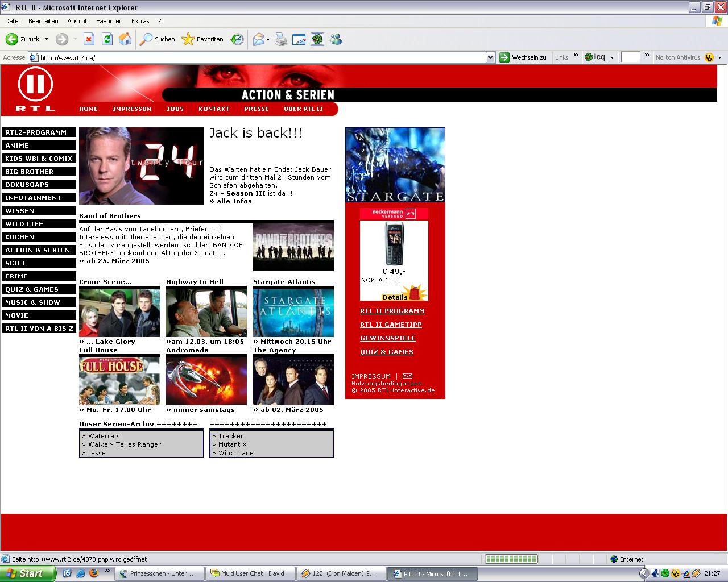This screenshot has width=728, height=582.
Task: Switch to Multi User Chat : David
Action: click(x=251, y=573)
